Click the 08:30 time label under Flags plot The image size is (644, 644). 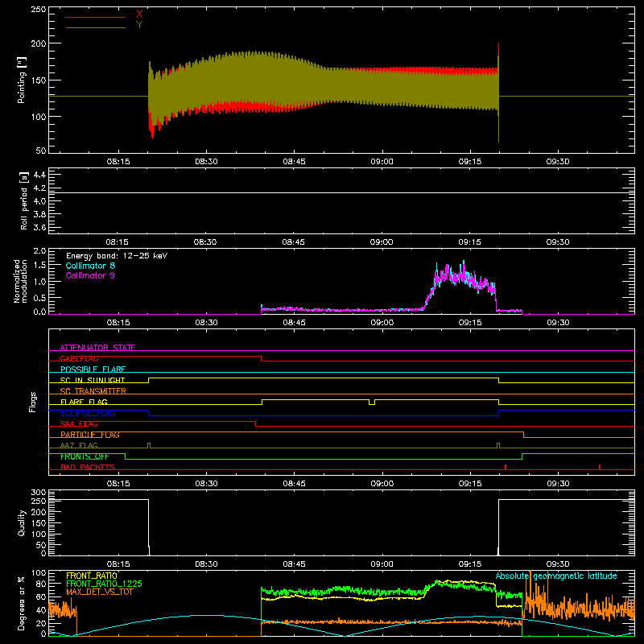pos(206,484)
